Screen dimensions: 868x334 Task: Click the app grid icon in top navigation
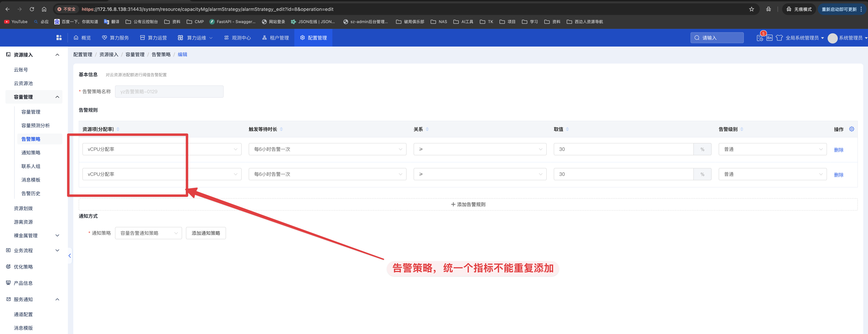click(x=59, y=38)
